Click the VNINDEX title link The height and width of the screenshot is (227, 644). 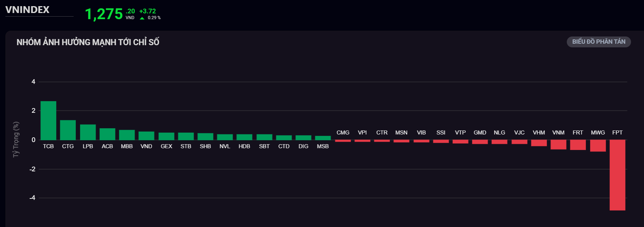tap(27, 10)
